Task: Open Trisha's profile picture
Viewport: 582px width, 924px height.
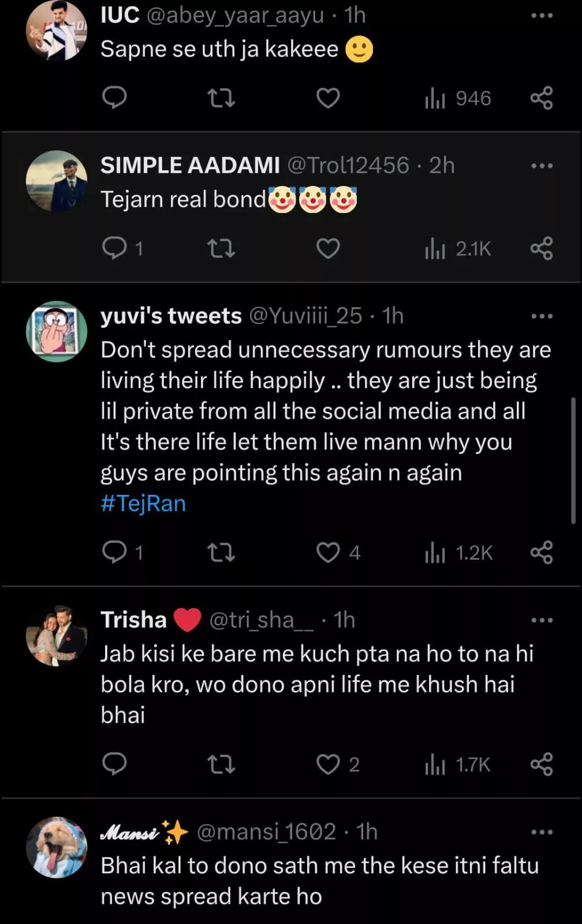Action: pos(57,635)
